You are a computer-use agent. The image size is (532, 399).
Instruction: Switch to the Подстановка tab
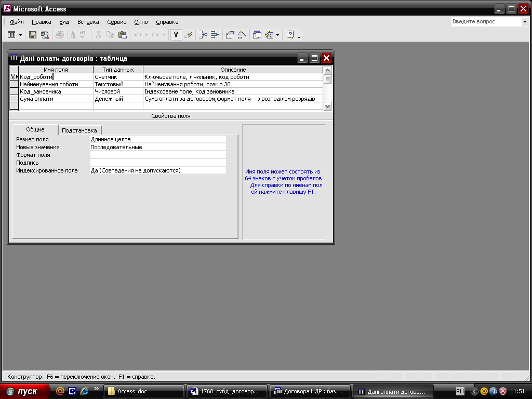pyautogui.click(x=79, y=130)
